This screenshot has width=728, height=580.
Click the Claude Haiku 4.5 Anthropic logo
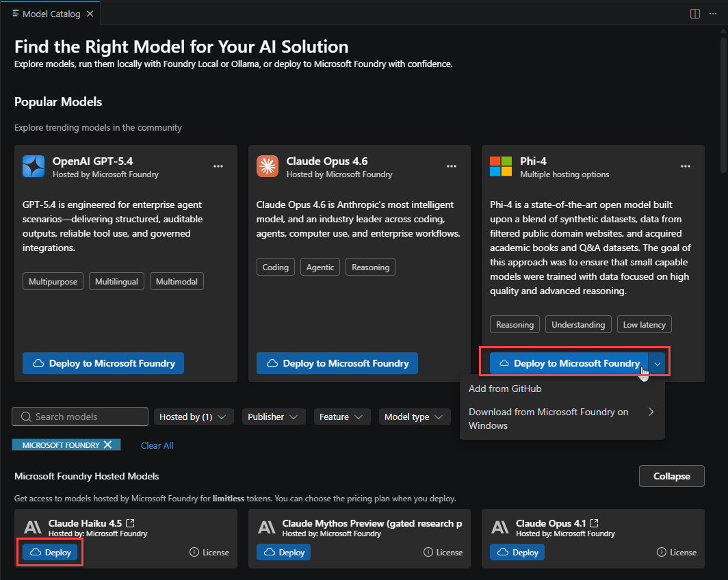pos(33,527)
